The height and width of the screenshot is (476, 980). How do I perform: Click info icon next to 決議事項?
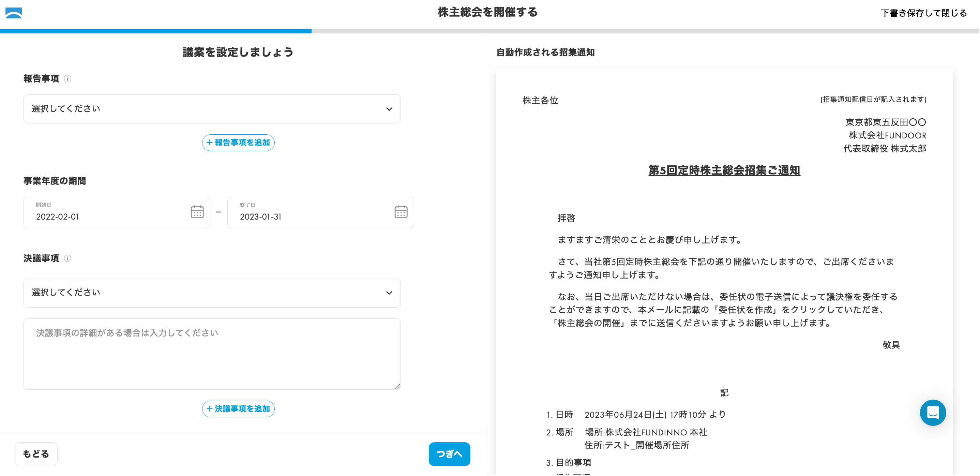coord(67,259)
